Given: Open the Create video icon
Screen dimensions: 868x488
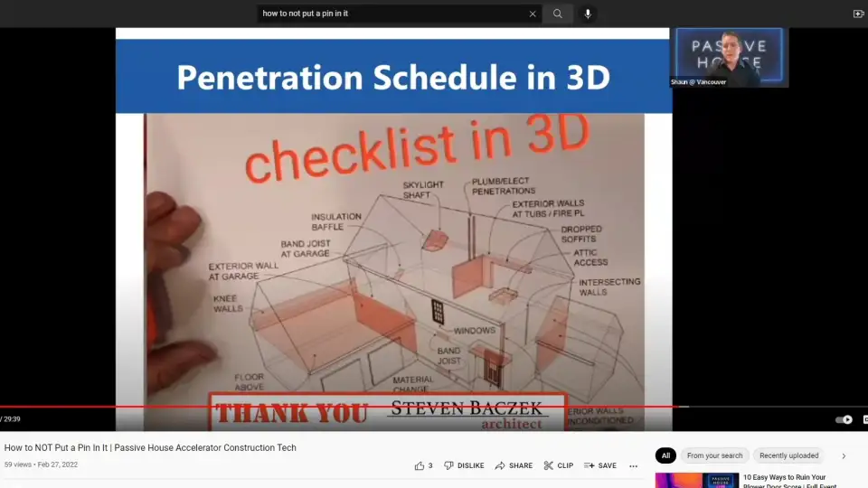Looking at the screenshot, I should [858, 14].
